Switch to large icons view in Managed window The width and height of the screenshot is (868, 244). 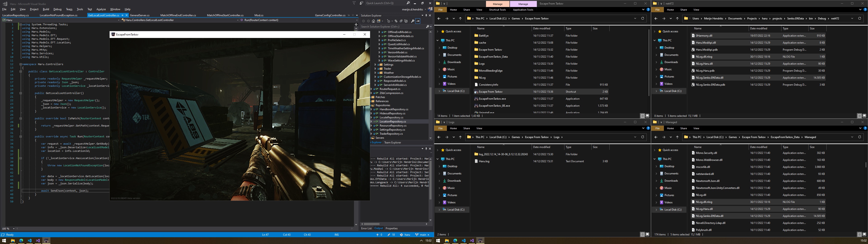click(x=864, y=235)
